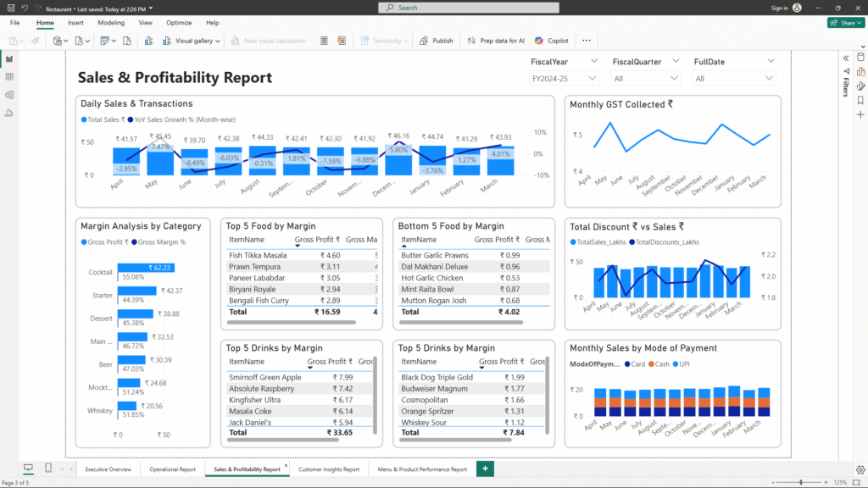Click the Publish button in ribbon
868x488 pixels.
click(x=437, y=41)
